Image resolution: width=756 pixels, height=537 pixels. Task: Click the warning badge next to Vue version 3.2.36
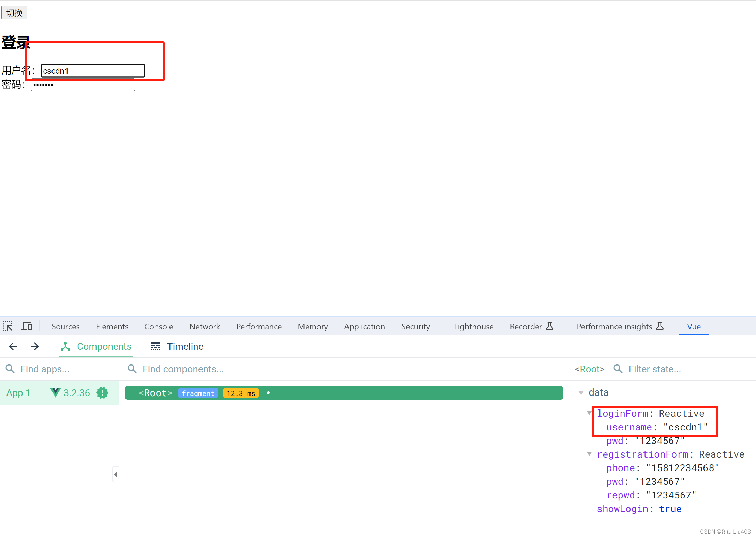pos(102,392)
